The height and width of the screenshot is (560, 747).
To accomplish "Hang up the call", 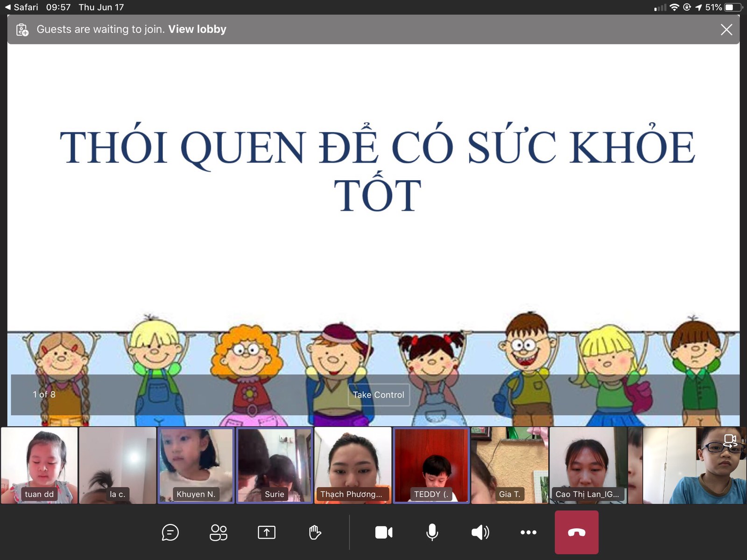I will [x=577, y=532].
